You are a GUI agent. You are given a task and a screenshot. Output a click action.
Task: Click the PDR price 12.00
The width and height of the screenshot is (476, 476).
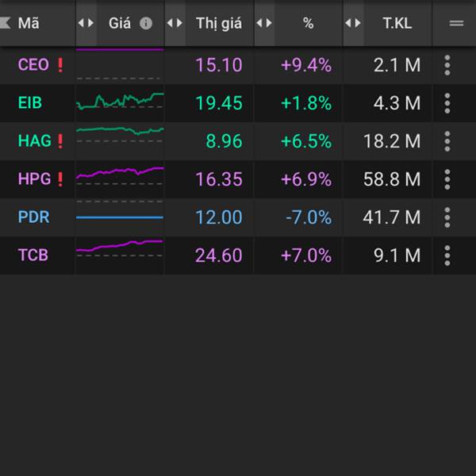219,217
